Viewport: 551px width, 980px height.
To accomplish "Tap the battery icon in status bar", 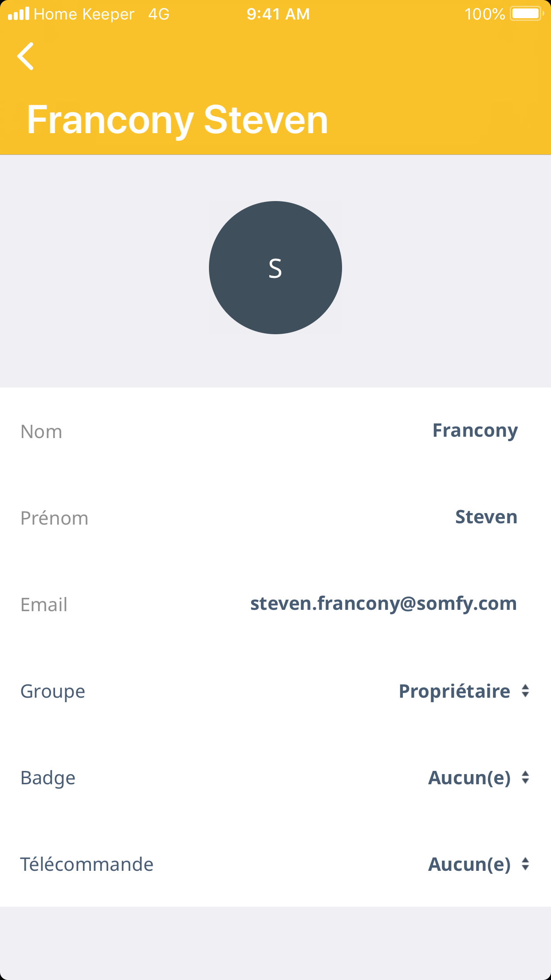I will (526, 14).
